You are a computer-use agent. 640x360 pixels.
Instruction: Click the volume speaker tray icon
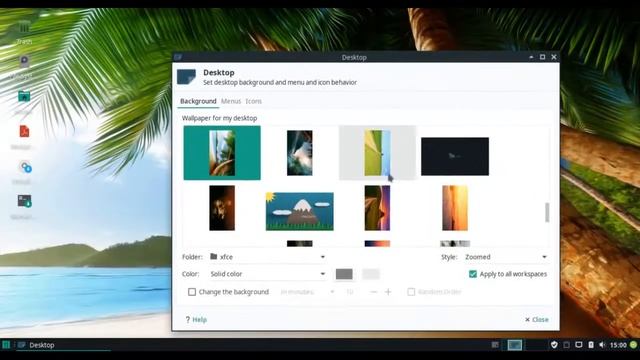602,345
